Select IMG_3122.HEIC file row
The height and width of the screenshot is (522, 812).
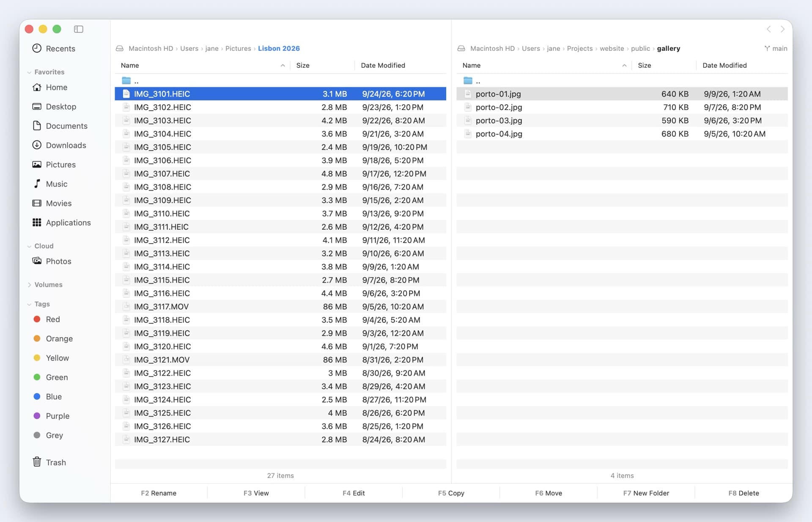coord(280,373)
